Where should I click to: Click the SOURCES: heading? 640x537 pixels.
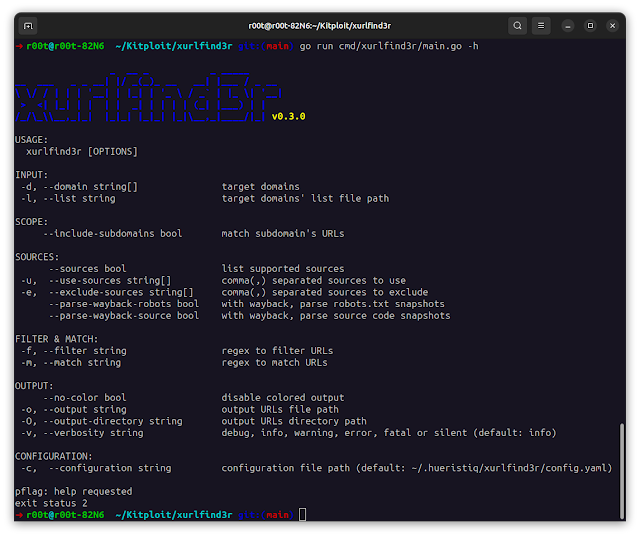tap(37, 257)
